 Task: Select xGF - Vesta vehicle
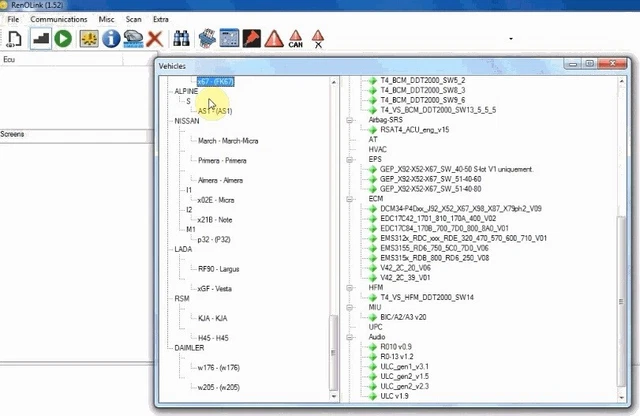click(x=214, y=289)
